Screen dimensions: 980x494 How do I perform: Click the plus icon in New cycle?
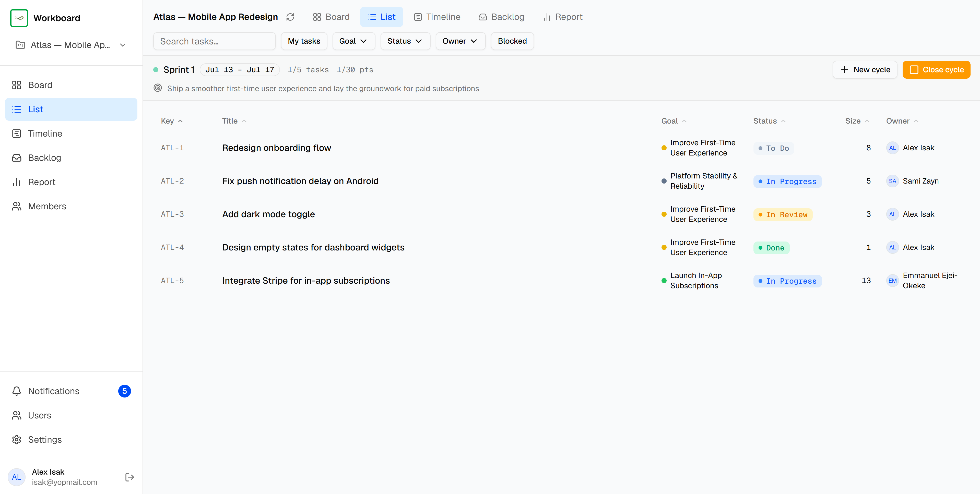pos(845,70)
